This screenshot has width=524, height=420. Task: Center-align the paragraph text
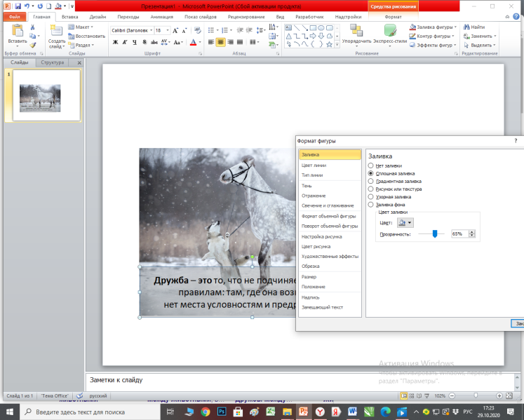tap(220, 42)
